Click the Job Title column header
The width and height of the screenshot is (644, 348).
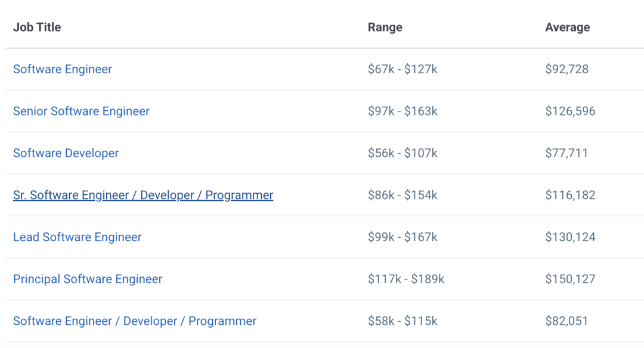37,27
